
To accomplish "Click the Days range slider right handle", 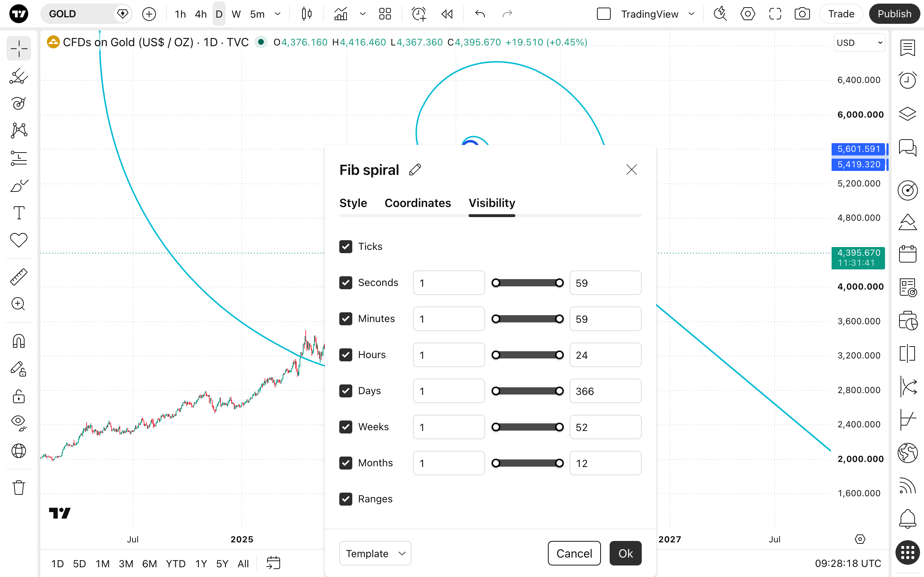I will point(559,391).
